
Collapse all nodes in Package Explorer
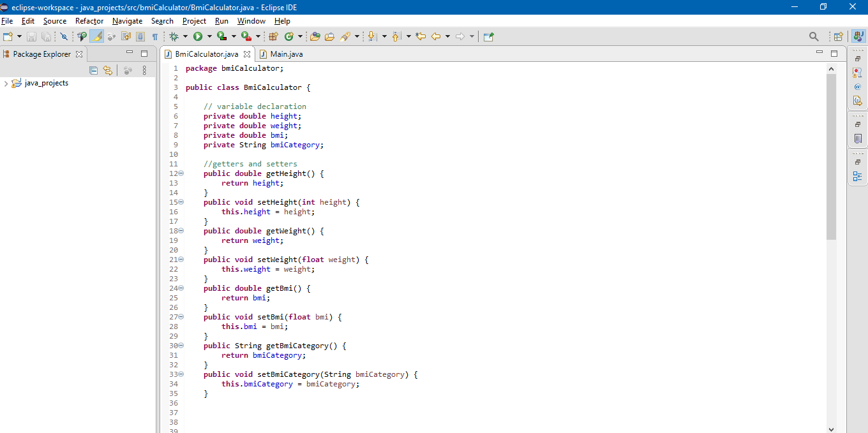pyautogui.click(x=93, y=70)
